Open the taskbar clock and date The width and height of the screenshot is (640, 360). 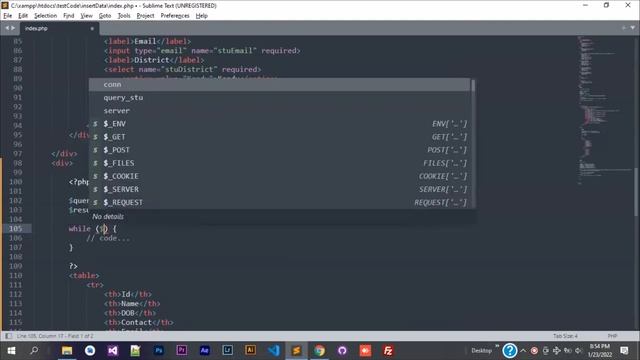[x=600, y=351]
